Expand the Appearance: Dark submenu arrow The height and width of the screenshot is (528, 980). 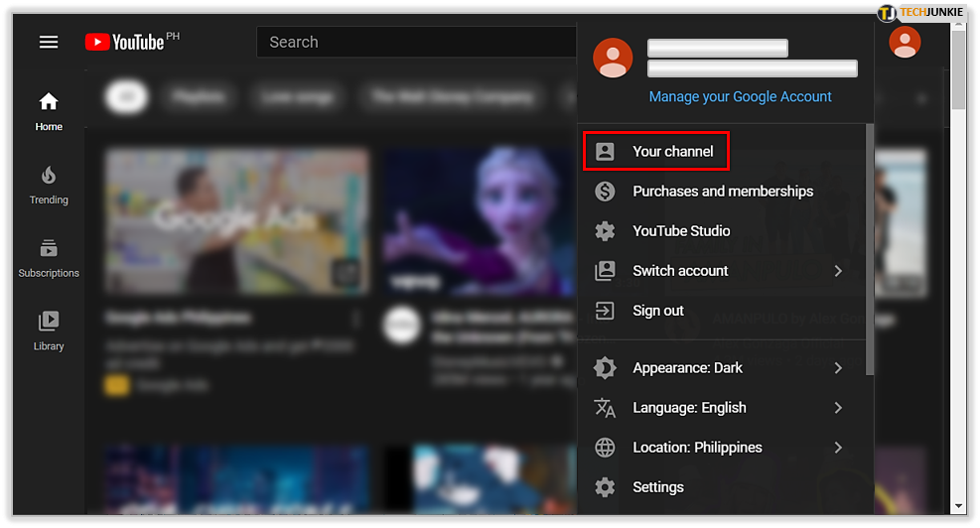[838, 368]
